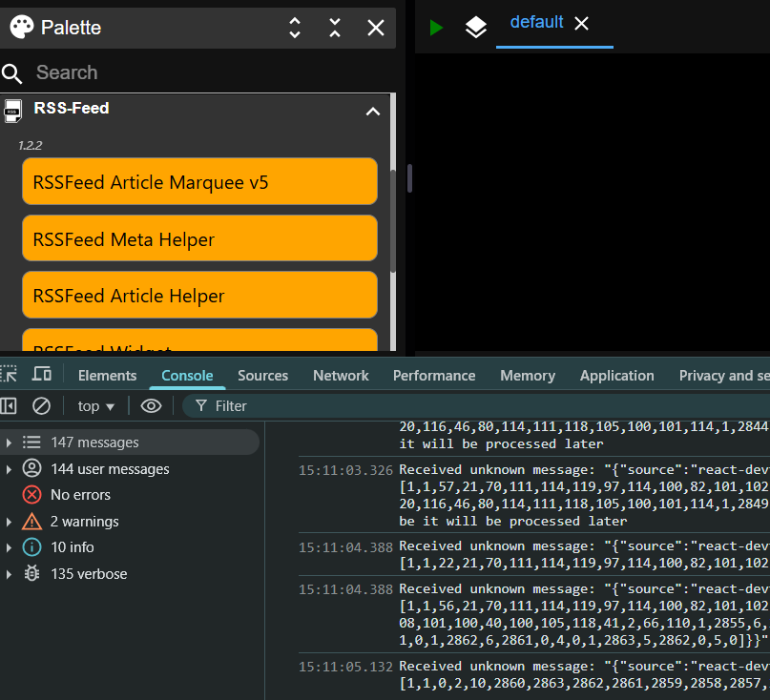Open the Elements tab
This screenshot has height=700, width=770.
tap(107, 376)
